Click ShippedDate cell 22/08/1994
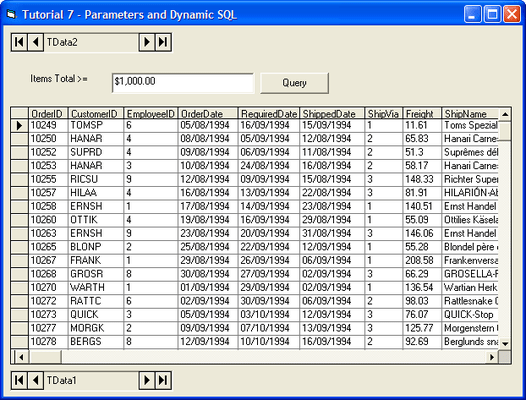Image resolution: width=526 pixels, height=400 pixels. pos(332,193)
